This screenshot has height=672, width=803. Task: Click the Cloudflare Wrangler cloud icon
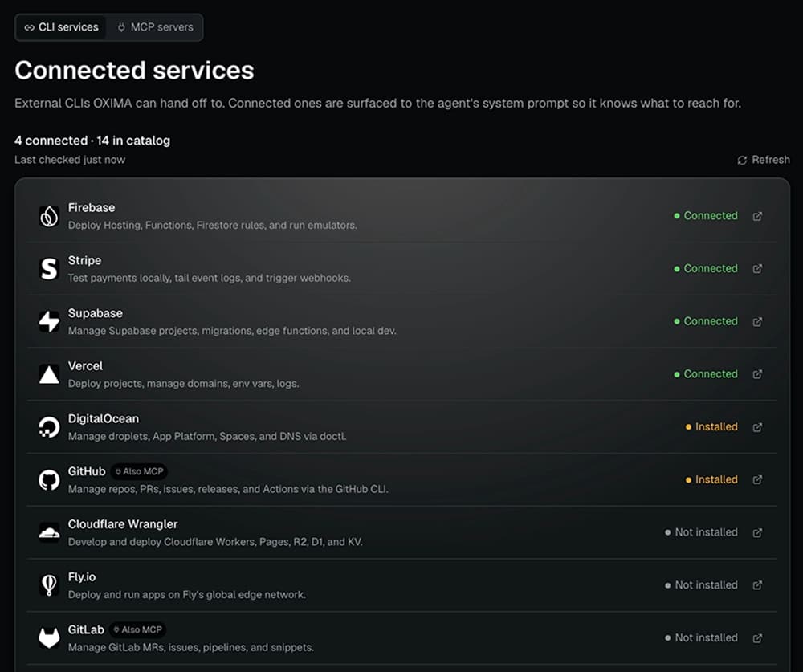(49, 532)
